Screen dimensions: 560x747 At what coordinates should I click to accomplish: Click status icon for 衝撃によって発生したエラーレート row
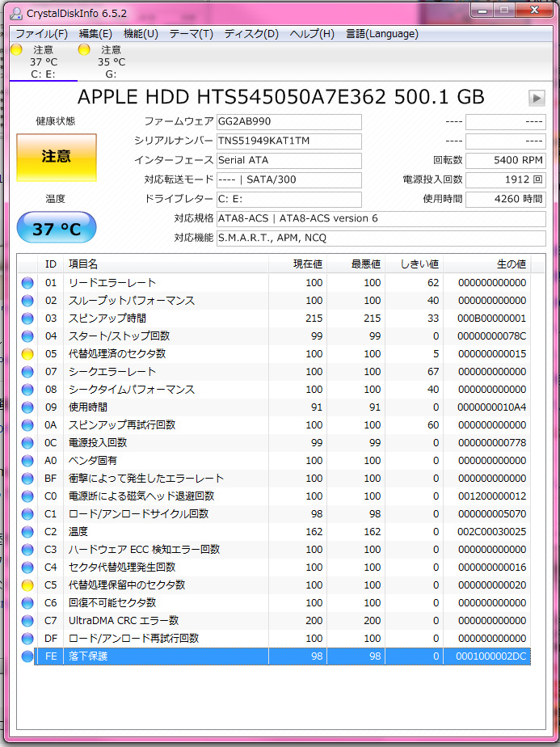coord(27,479)
